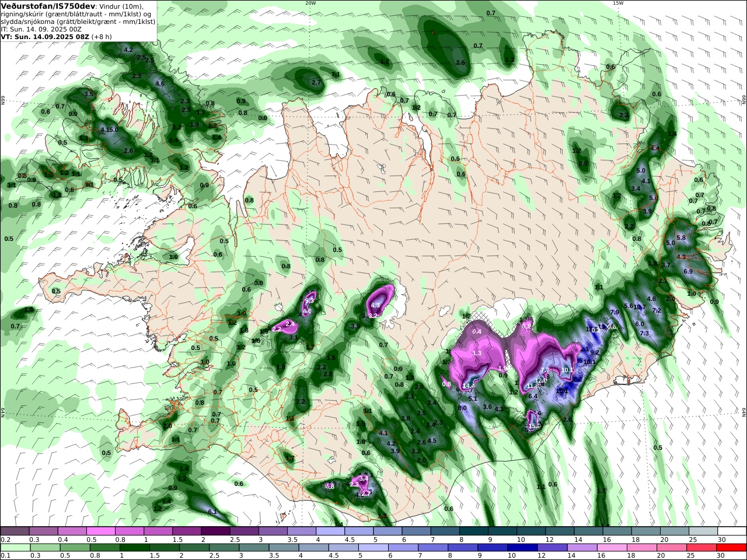Click the darkest green 1 mm swatch in the rain legend

[134, 548]
